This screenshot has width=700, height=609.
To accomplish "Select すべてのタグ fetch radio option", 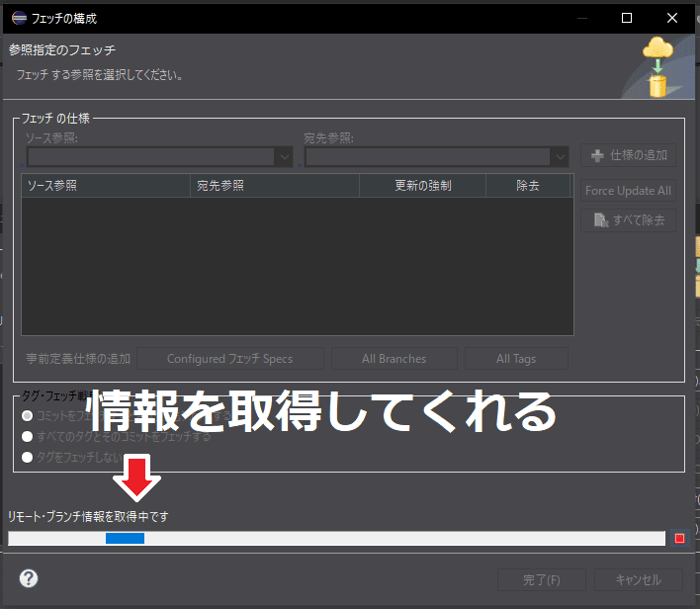I will (28, 436).
